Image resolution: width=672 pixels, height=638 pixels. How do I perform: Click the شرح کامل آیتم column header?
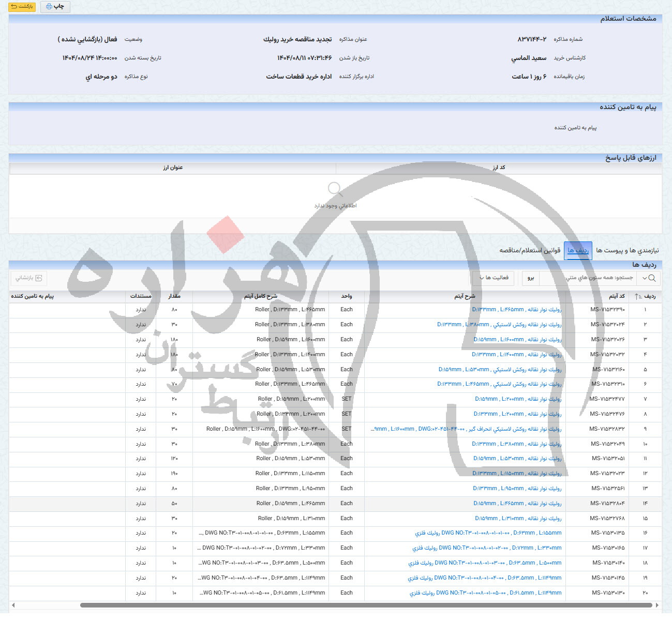260,296
